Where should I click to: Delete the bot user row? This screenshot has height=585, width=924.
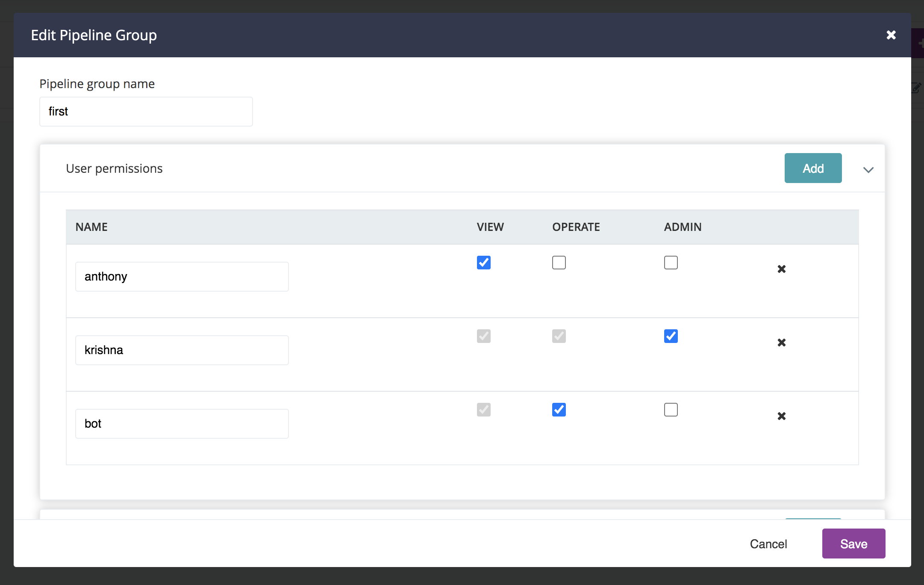(781, 416)
